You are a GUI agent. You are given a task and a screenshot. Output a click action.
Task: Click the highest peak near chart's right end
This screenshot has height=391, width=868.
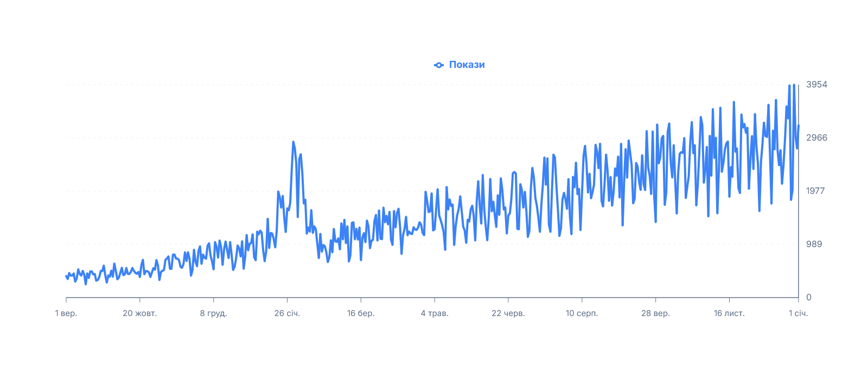[x=794, y=85]
